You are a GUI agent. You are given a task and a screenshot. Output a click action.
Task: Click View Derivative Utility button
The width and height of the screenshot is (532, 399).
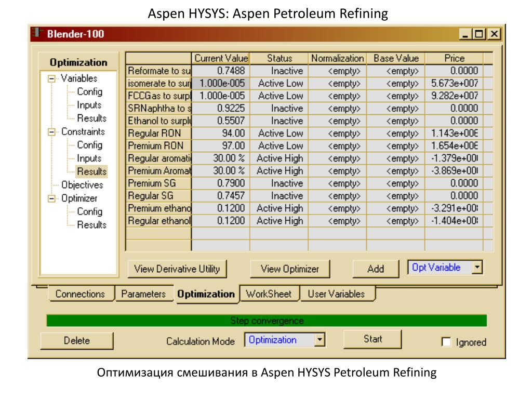pyautogui.click(x=177, y=269)
